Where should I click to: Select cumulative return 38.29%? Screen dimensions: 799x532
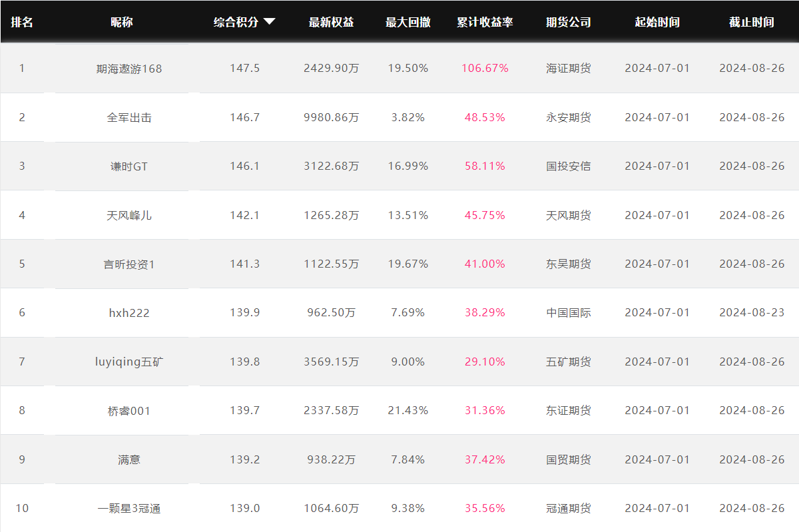485,312
